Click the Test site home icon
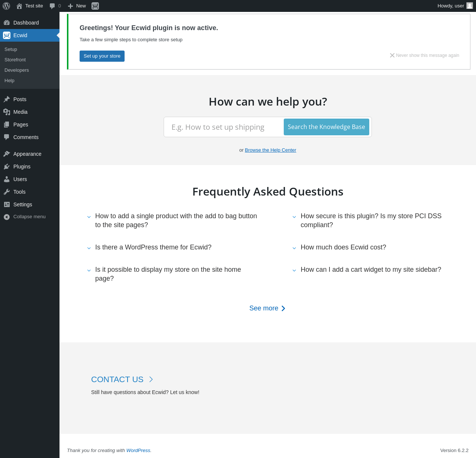Screen dimensions: 476x458 [19, 6]
